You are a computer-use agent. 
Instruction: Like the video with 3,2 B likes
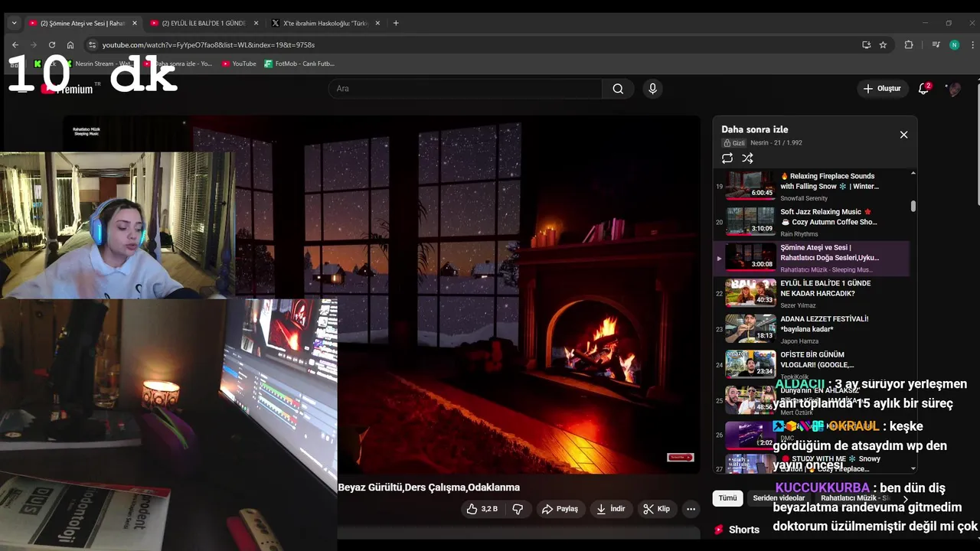pyautogui.click(x=482, y=509)
